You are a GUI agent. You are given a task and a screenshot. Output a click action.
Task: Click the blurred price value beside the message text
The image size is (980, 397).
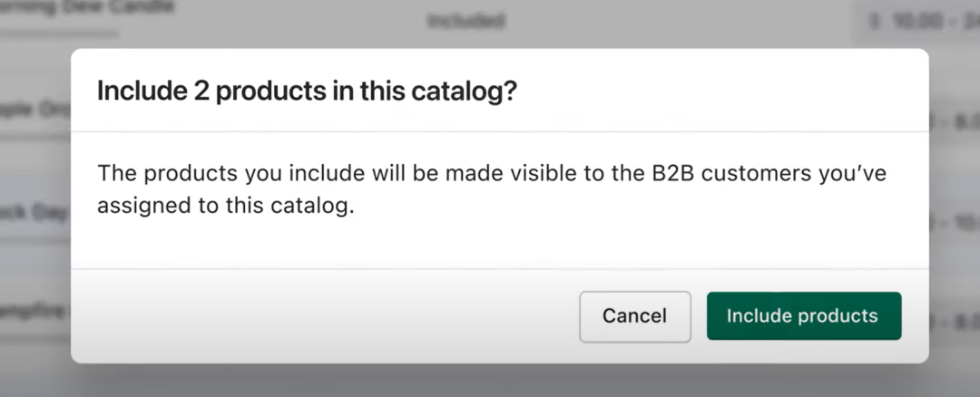click(x=955, y=222)
